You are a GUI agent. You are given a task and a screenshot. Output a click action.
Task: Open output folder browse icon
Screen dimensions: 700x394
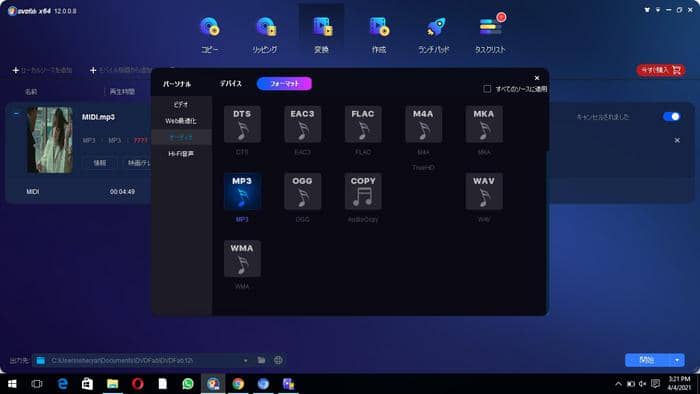tap(262, 360)
